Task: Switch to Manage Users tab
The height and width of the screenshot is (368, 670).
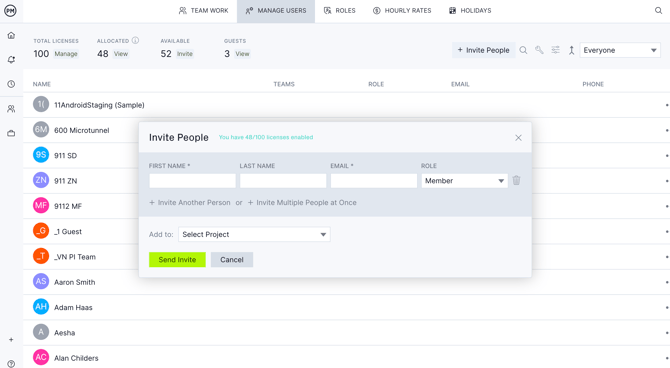Action: tap(276, 11)
